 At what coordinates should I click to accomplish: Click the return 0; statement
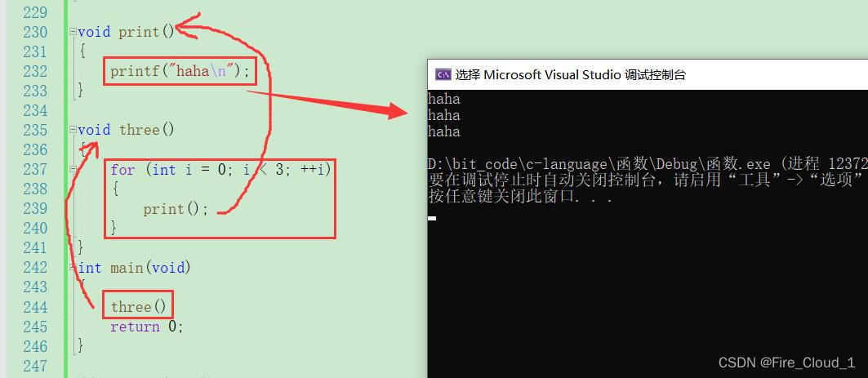[147, 327]
